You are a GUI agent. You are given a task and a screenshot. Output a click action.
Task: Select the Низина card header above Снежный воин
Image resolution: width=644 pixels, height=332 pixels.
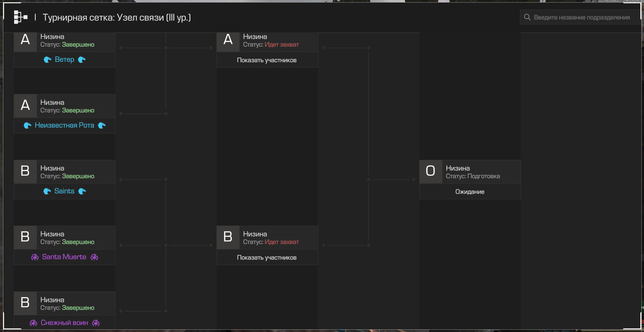pyautogui.click(x=65, y=303)
